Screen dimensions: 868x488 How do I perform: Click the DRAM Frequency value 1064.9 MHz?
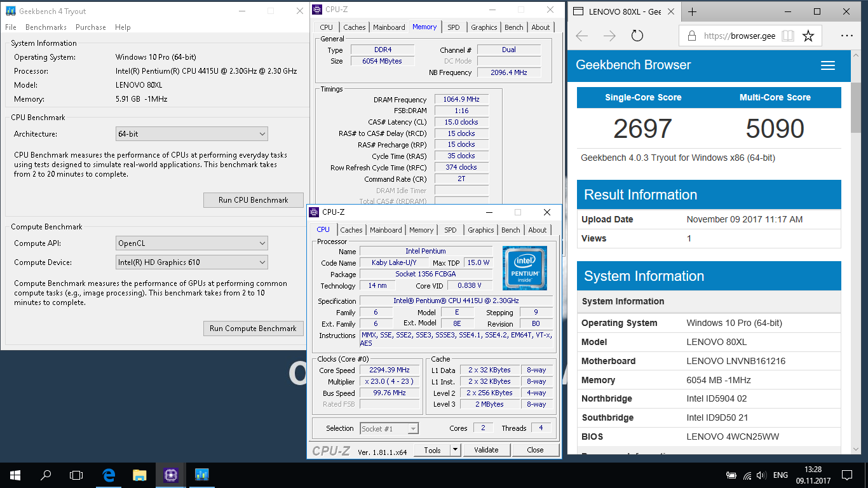461,100
